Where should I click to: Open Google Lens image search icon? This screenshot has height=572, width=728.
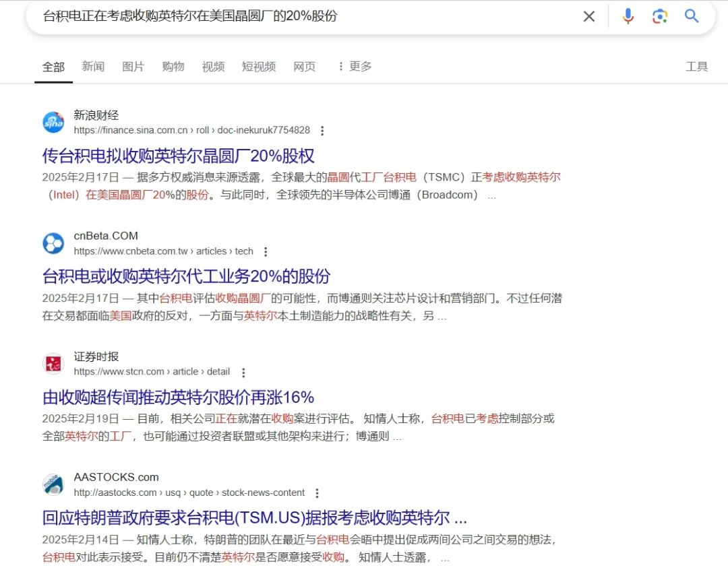pos(659,16)
